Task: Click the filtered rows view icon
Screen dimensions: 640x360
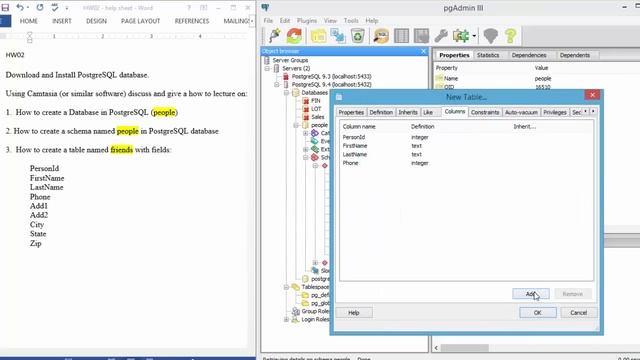Action: click(x=421, y=36)
